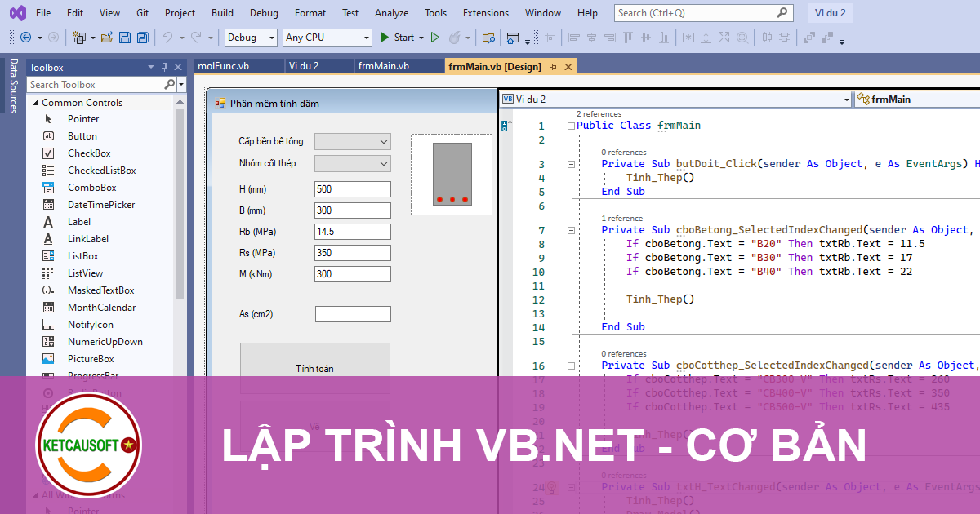Select the ComboBox control in the Toolbox

(92, 188)
